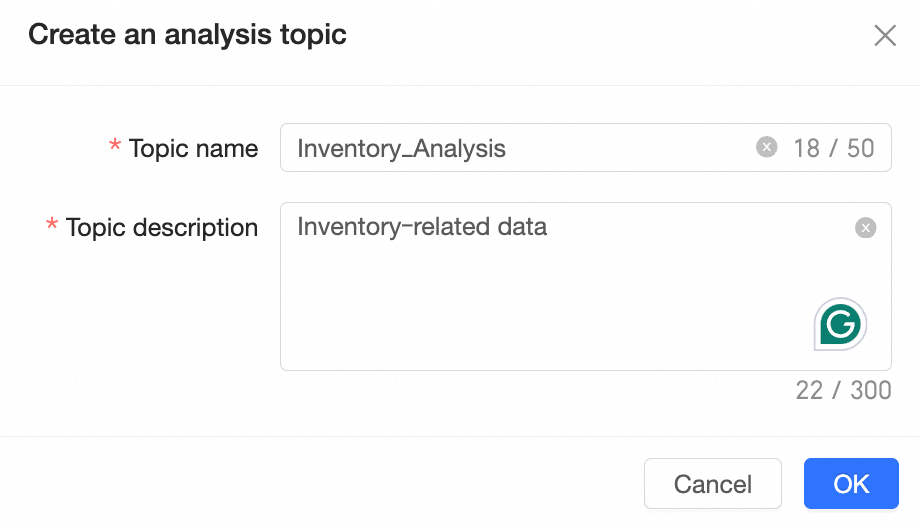Focus the Topic name input field
Image resolution: width=920 pixels, height=526 pixels.
tap(620, 148)
